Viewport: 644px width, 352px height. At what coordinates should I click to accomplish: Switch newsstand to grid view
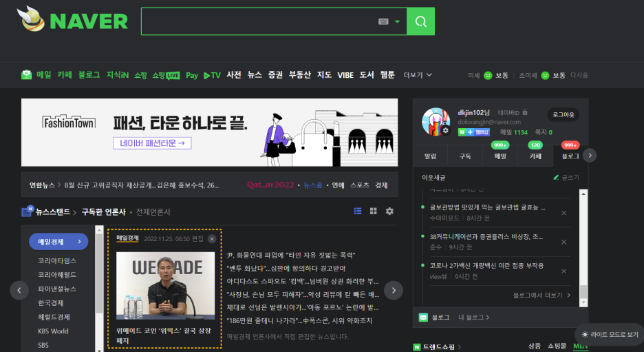tap(374, 211)
